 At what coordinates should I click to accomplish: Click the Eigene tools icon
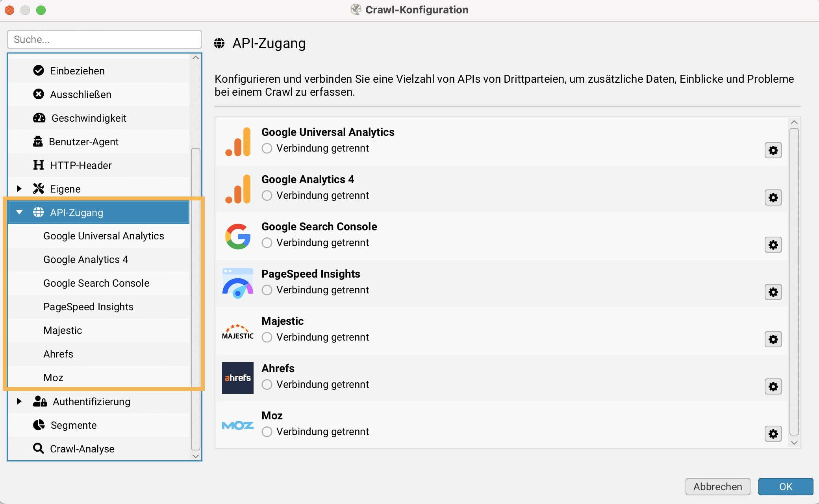[x=39, y=189]
